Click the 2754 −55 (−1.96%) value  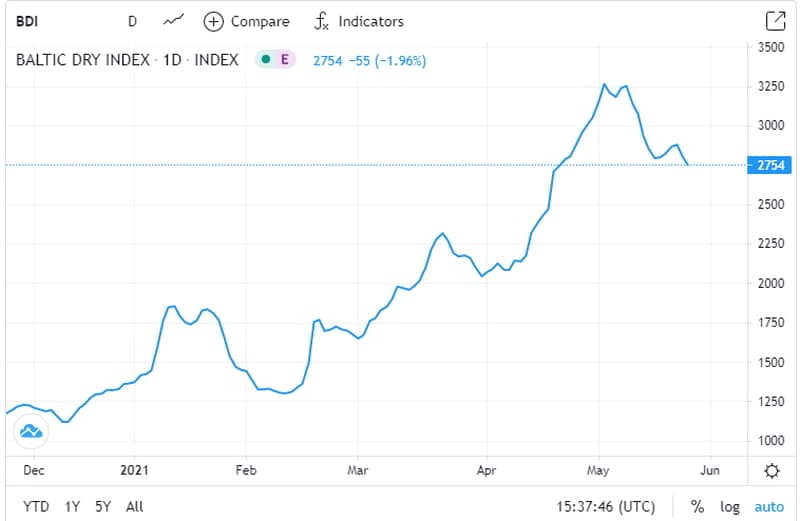pos(369,61)
